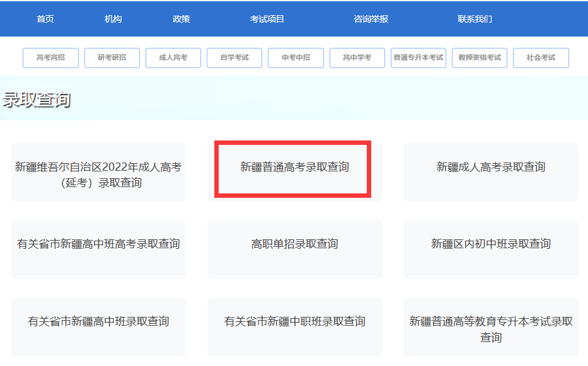The height and width of the screenshot is (366, 588).
Task: Select the 普通专升本考试 category tab
Action: tap(418, 57)
